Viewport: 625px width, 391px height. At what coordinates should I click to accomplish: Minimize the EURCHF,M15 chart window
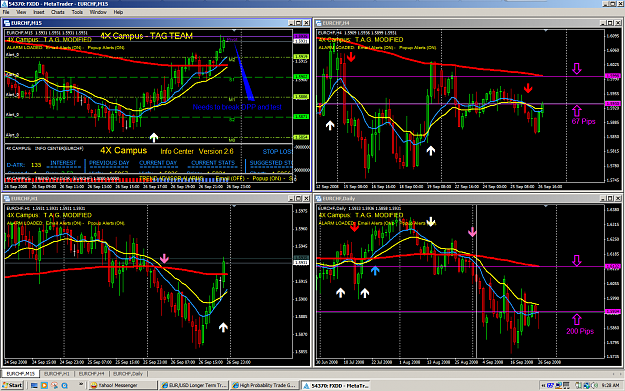click(x=291, y=23)
